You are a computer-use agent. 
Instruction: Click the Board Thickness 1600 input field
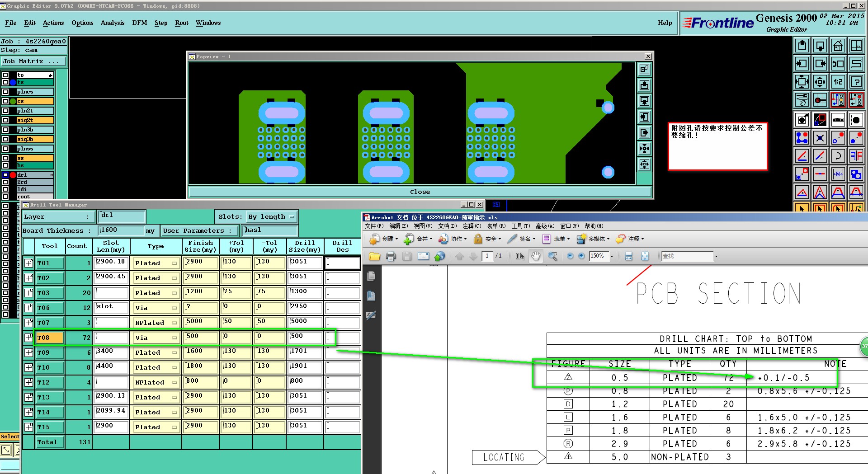pos(121,230)
